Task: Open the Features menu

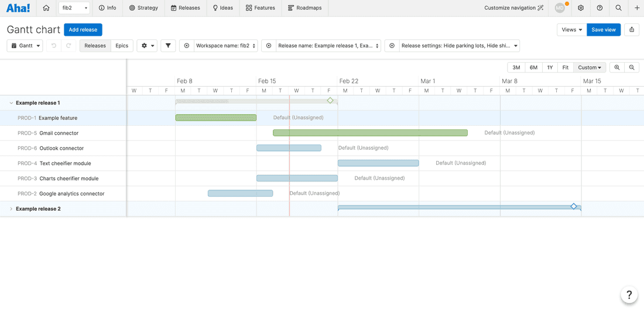Action: (261, 8)
